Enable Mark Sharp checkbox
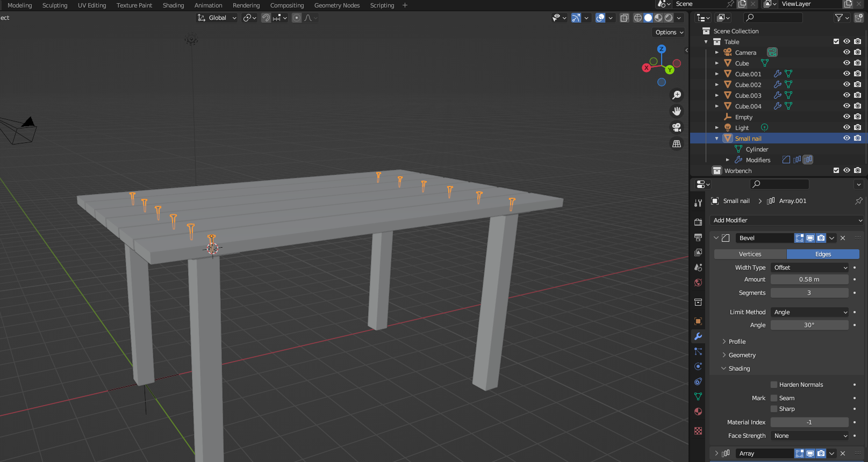Screen dimensions: 868x462 (x=774, y=409)
